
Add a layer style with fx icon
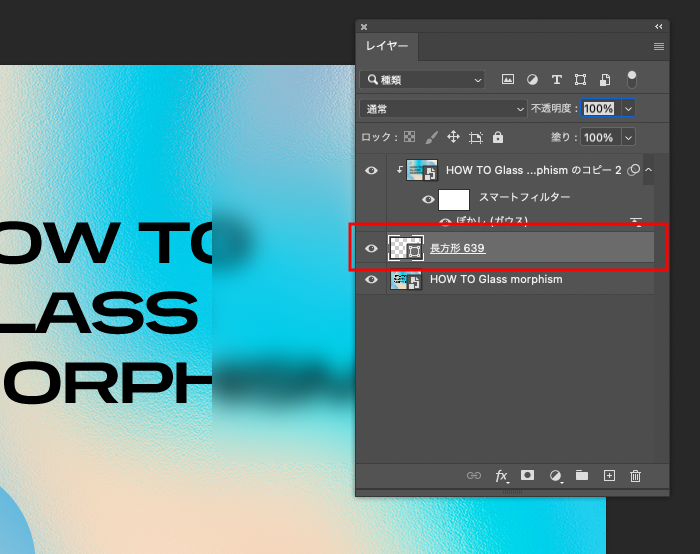pos(501,476)
